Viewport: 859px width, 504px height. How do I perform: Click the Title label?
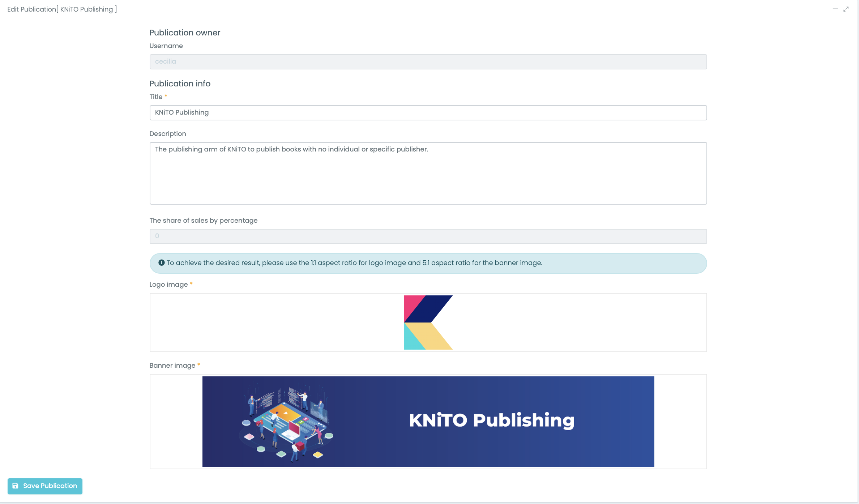tap(156, 97)
